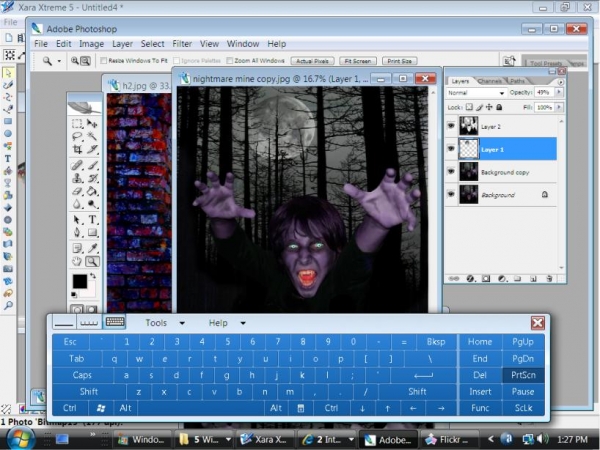Screen dimensions: 600x450
Task: Open the Layer menu
Action: point(122,44)
